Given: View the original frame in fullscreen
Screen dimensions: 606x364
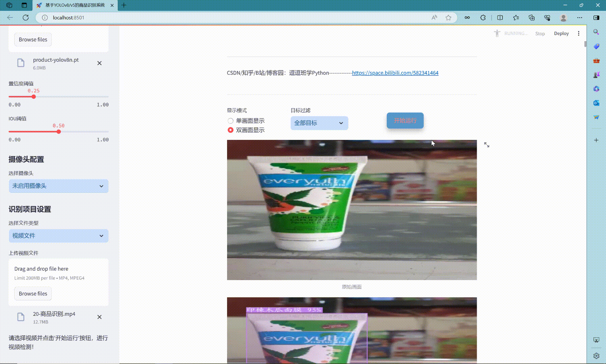Looking at the screenshot, I should pyautogui.click(x=487, y=145).
